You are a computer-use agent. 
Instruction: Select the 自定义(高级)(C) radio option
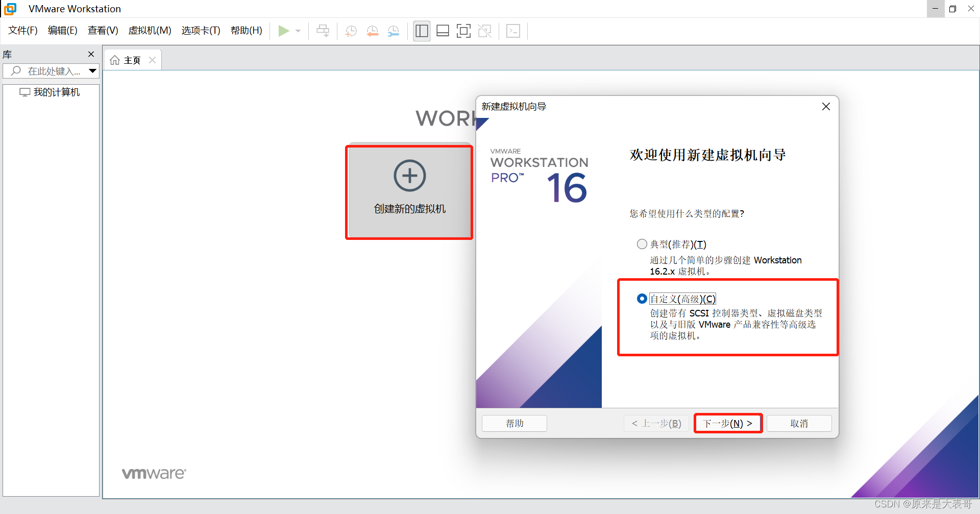point(642,299)
